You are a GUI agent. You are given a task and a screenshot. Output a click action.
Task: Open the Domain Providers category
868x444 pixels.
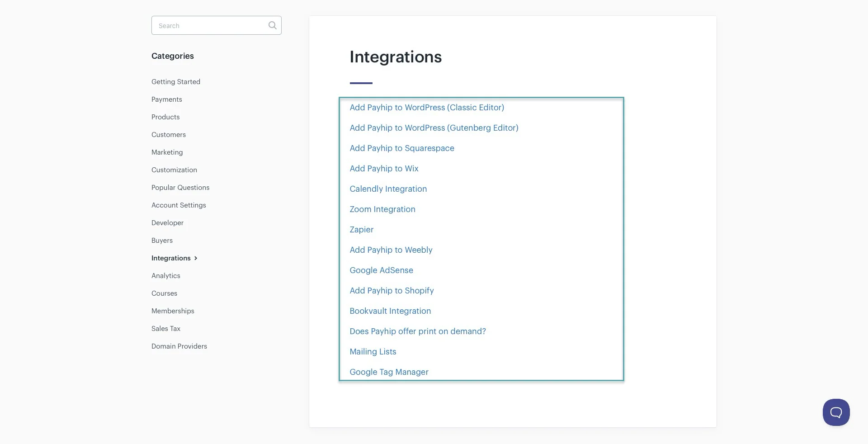179,346
